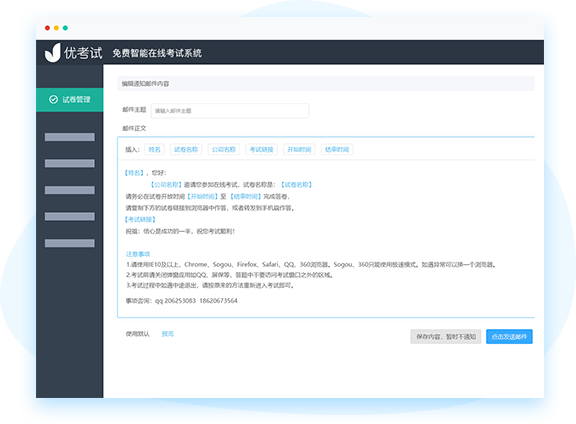Screen dimensions: 576x424
Task: Select the last placeholder sidebar item
Action: click(x=70, y=243)
